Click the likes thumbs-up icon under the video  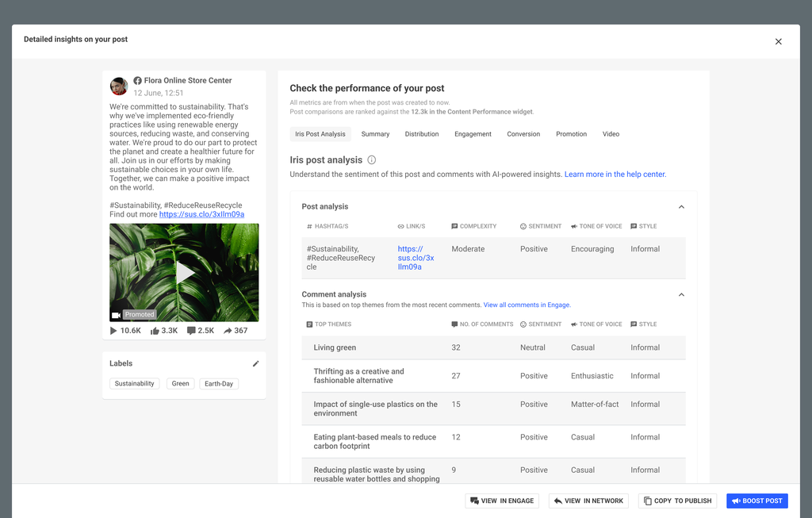154,331
